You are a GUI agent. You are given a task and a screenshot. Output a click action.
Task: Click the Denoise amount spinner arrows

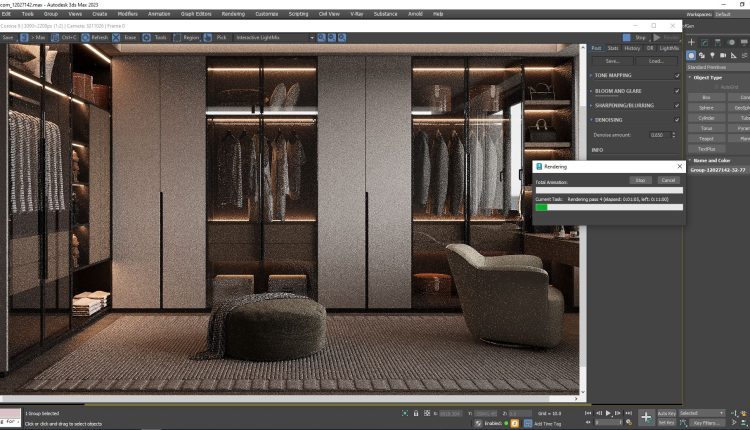click(673, 135)
